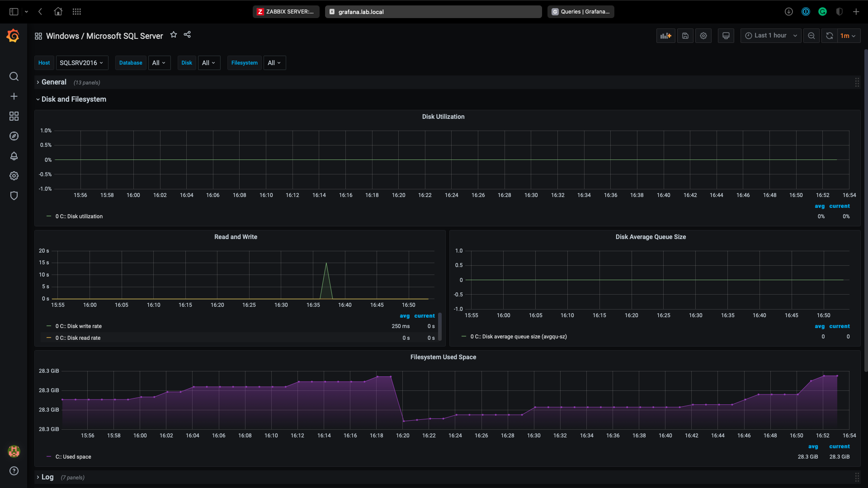This screenshot has height=488, width=868.
Task: Toggle the Disk read rate series
Action: [x=78, y=338]
